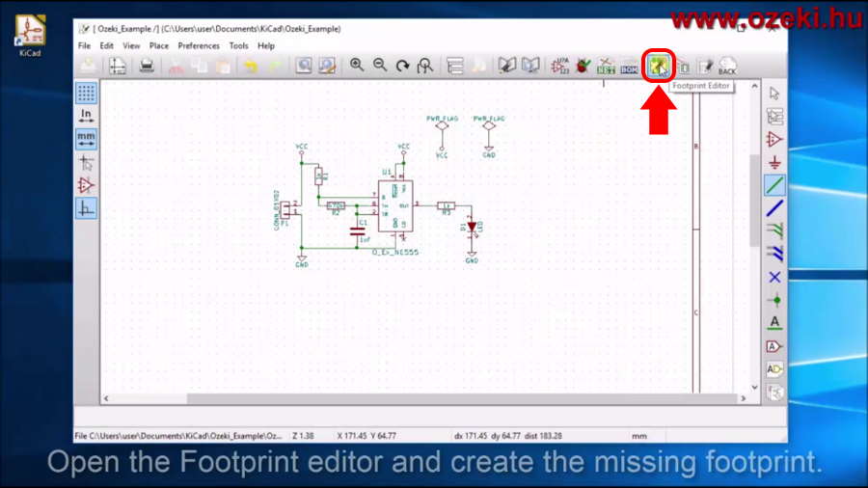Viewport: 868px width, 488px height.
Task: Select the hierarchy navigation tool
Action: tap(774, 117)
